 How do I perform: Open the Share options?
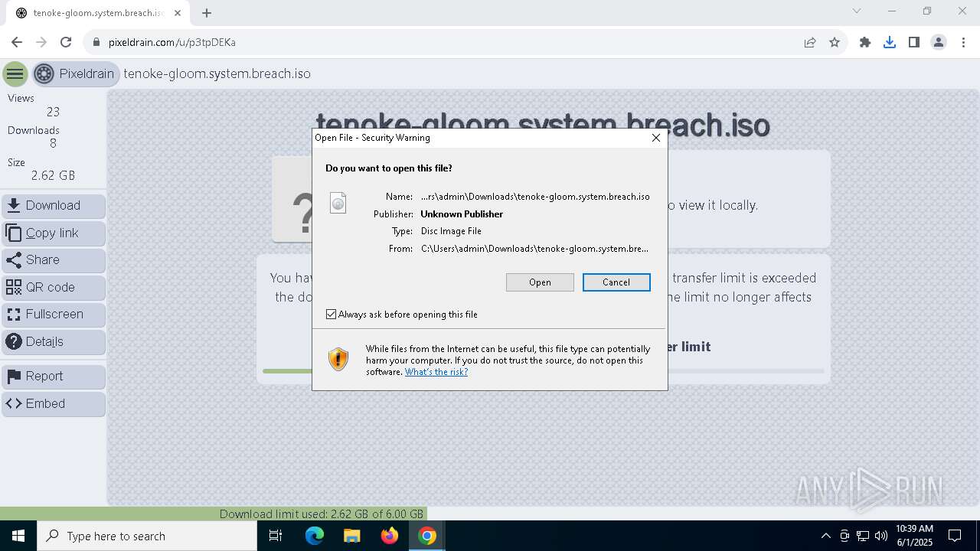pyautogui.click(x=54, y=260)
